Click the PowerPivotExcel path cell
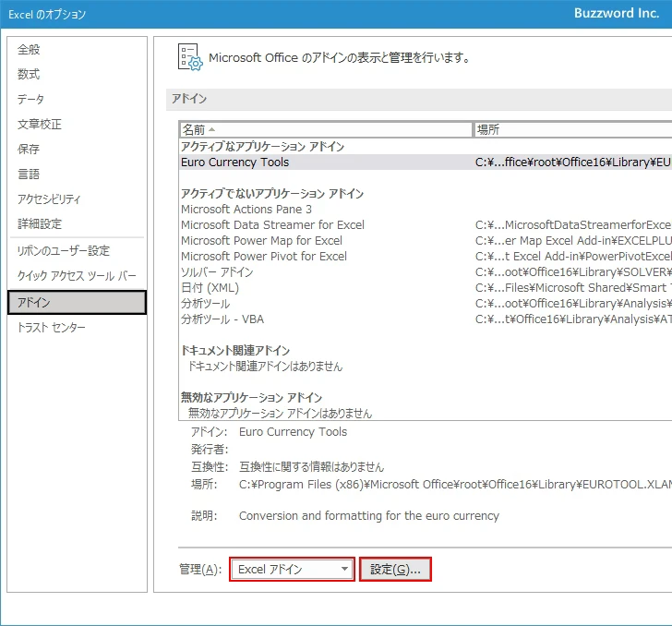 (573, 257)
